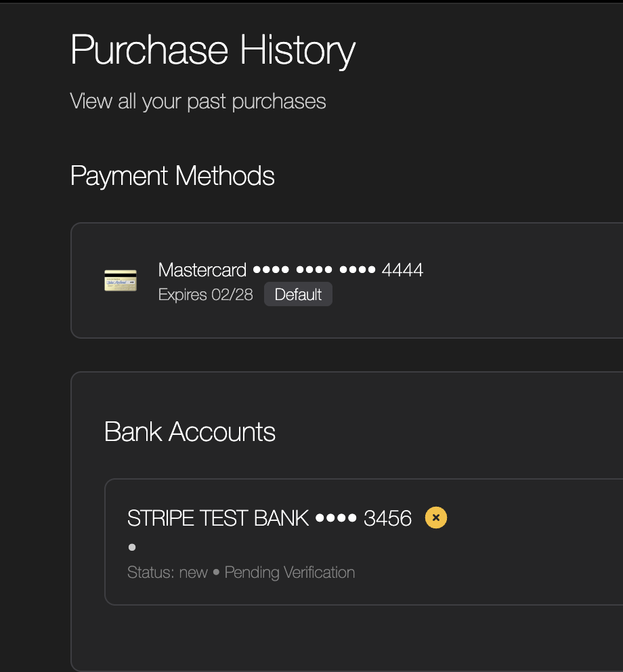Image resolution: width=623 pixels, height=672 pixels.
Task: Select the Purchase History heading
Action: tap(212, 49)
